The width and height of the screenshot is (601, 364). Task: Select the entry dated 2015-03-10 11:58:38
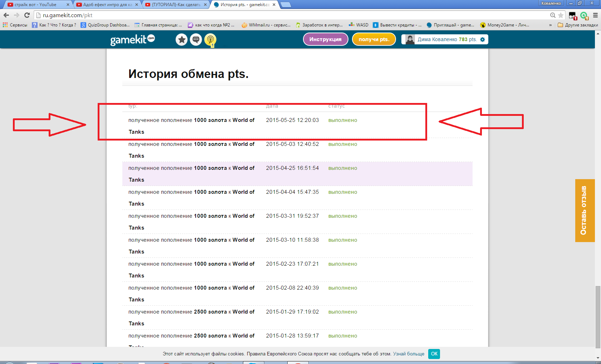pyautogui.click(x=297, y=246)
